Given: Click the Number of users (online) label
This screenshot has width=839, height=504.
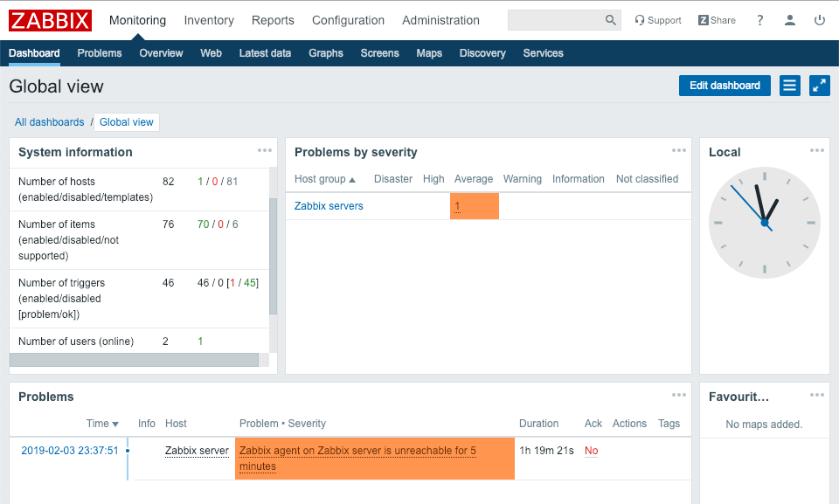Looking at the screenshot, I should pyautogui.click(x=76, y=342).
